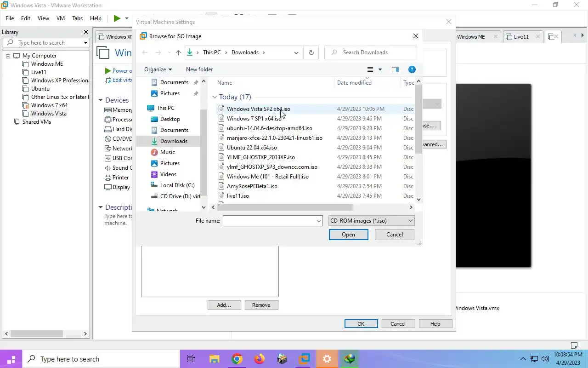Open the File name history dropdown arrow
Image resolution: width=588 pixels, height=368 pixels.
coord(319,221)
